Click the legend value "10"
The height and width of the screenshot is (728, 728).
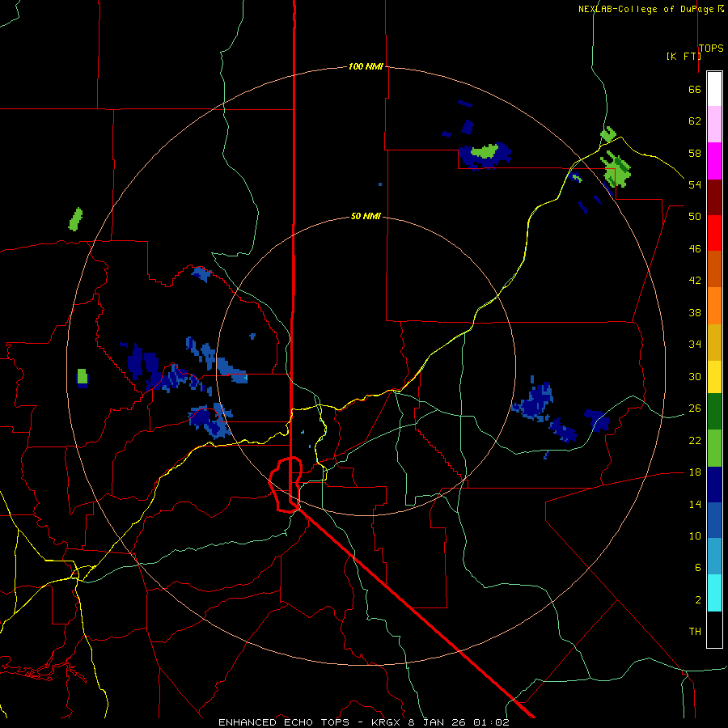695,536
